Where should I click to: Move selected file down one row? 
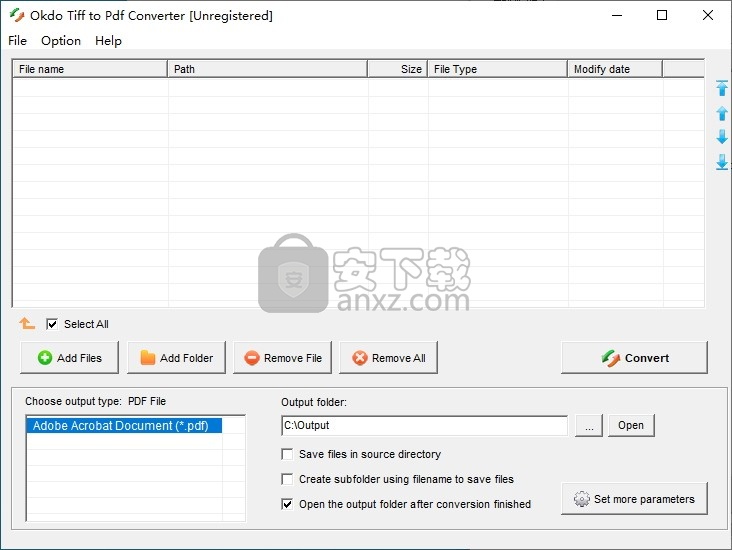coord(722,137)
